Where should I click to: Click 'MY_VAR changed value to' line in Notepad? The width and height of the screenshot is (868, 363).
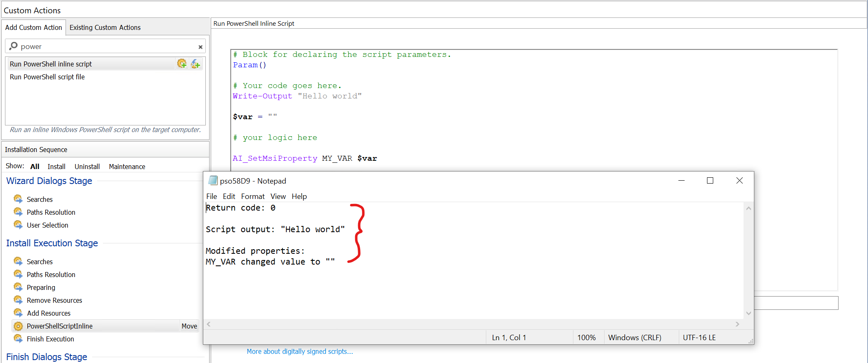tap(270, 262)
